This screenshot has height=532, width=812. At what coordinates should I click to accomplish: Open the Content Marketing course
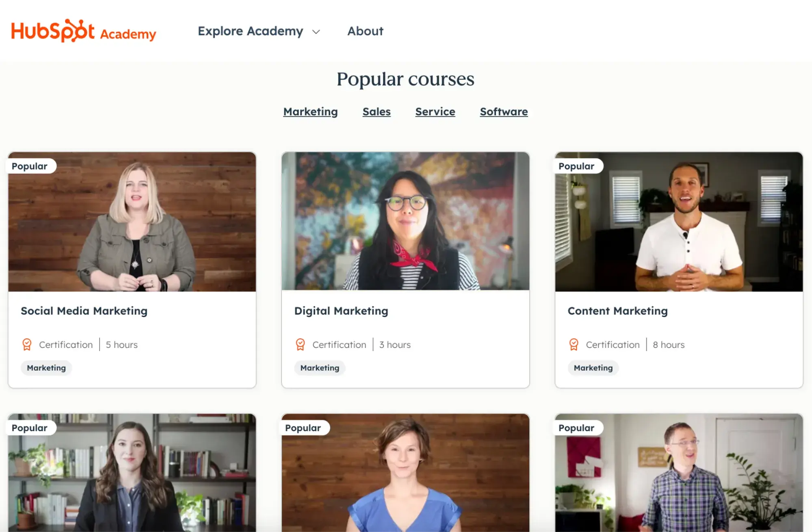click(x=617, y=311)
